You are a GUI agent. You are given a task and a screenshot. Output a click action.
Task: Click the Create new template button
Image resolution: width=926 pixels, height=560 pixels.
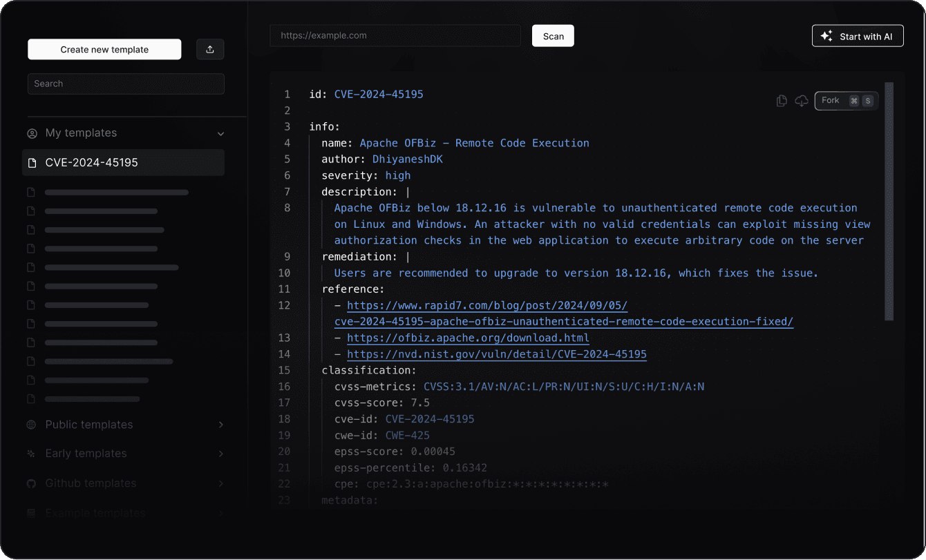click(x=104, y=49)
